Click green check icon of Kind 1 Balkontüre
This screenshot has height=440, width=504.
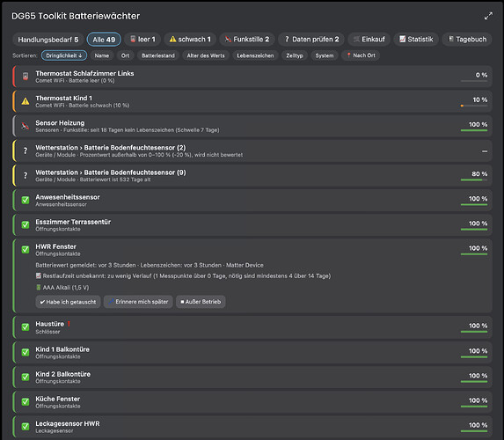[26, 352]
